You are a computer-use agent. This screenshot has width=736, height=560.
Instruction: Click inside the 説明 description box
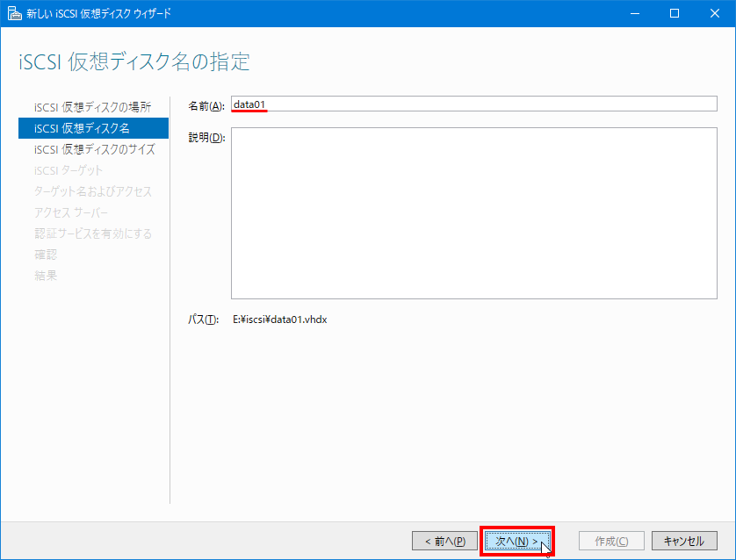coord(474,211)
